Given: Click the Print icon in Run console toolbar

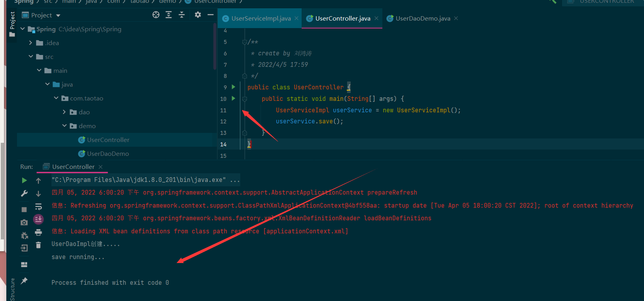Looking at the screenshot, I should (x=38, y=232).
